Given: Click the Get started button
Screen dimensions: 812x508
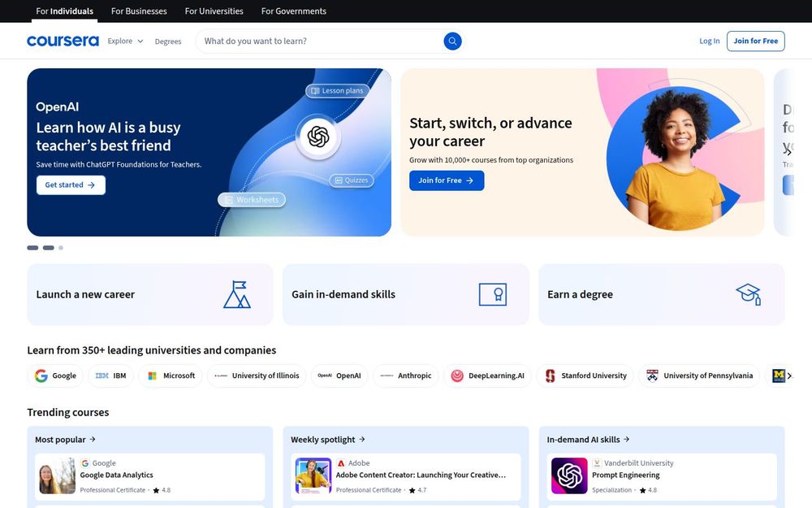Looking at the screenshot, I should [x=71, y=185].
